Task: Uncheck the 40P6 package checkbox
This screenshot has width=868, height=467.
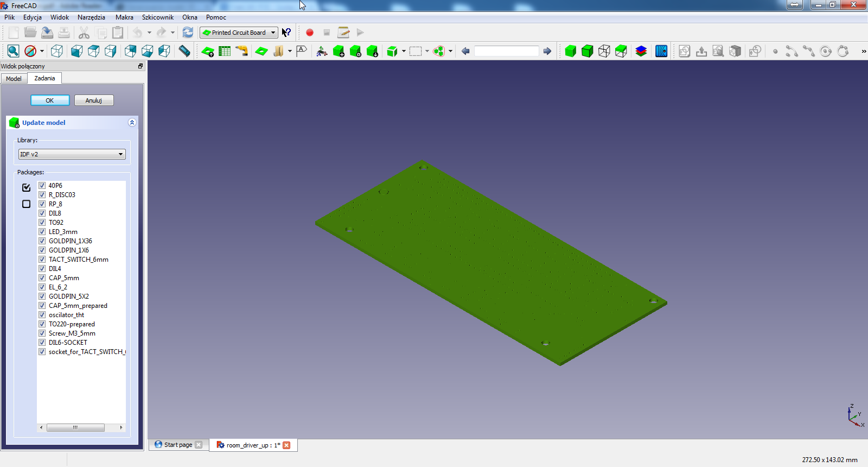Action: pyautogui.click(x=42, y=186)
